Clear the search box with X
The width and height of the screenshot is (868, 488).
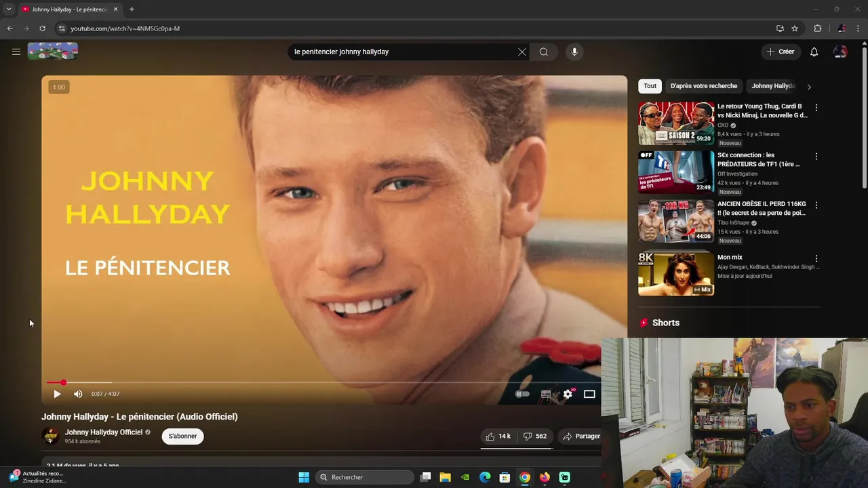[522, 52]
